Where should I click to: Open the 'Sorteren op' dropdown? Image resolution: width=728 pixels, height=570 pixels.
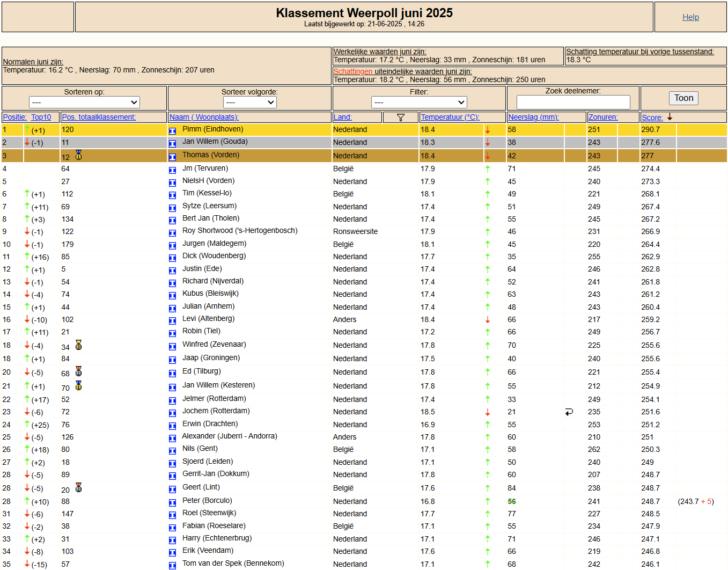(84, 102)
